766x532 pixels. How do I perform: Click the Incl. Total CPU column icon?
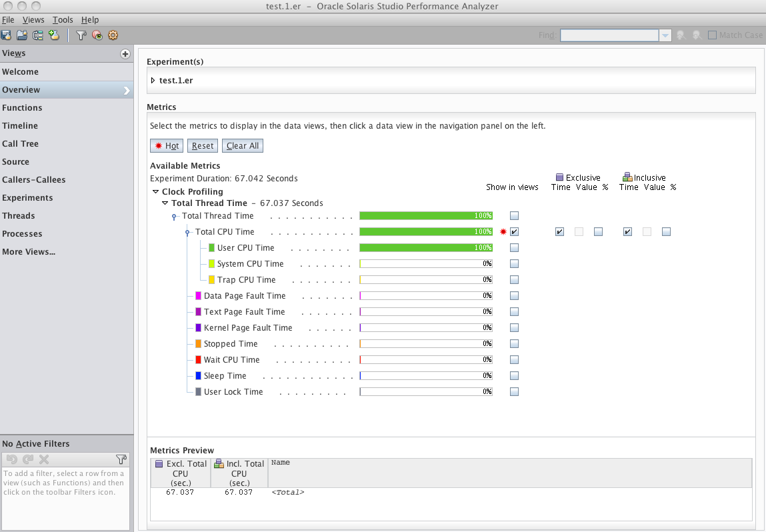click(219, 463)
